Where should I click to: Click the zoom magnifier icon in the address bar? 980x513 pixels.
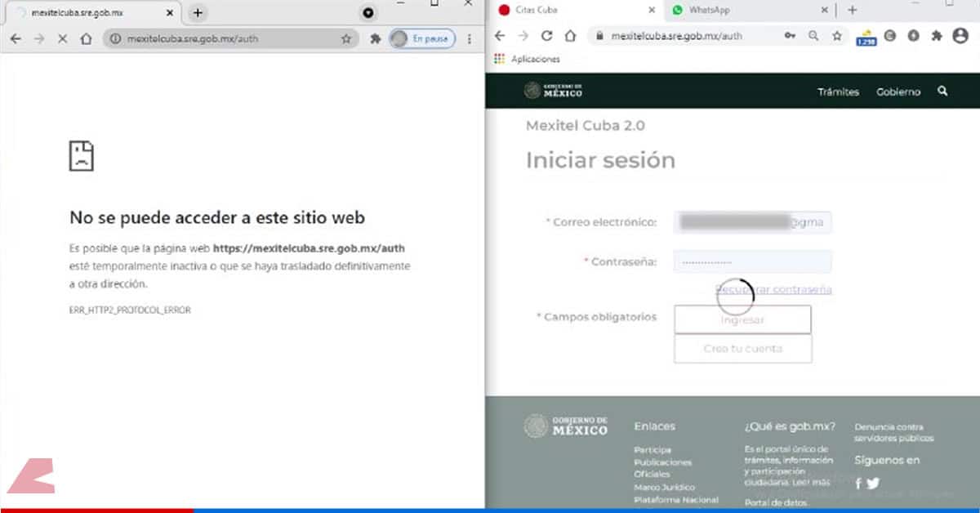814,36
